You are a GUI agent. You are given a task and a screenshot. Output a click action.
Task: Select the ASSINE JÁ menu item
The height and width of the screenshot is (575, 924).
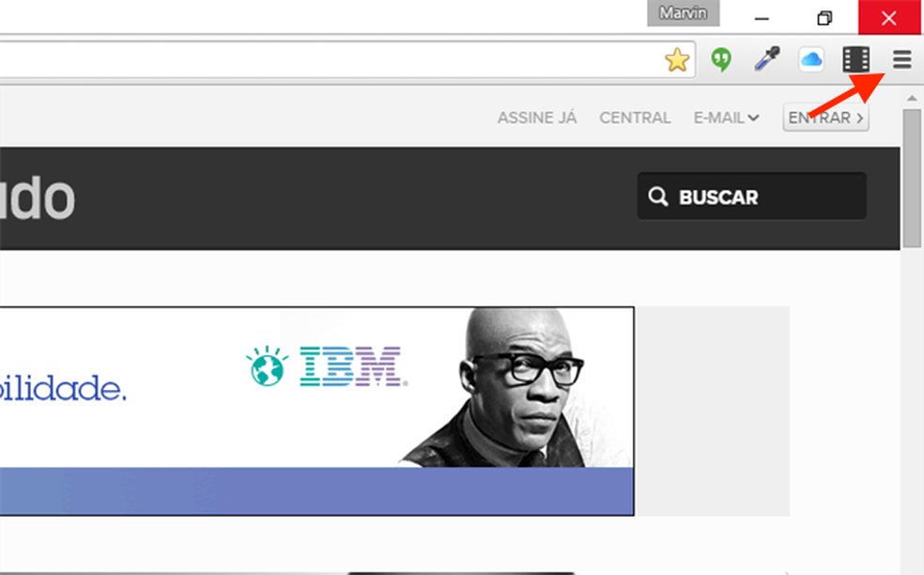[x=536, y=117]
